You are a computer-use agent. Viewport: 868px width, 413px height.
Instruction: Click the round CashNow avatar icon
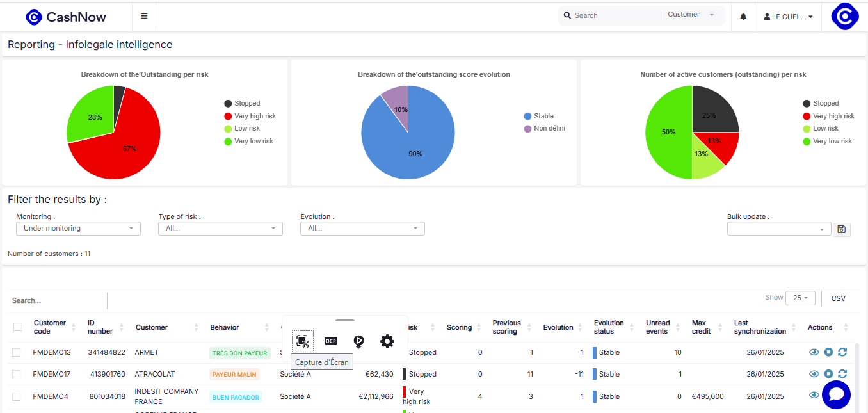click(845, 17)
